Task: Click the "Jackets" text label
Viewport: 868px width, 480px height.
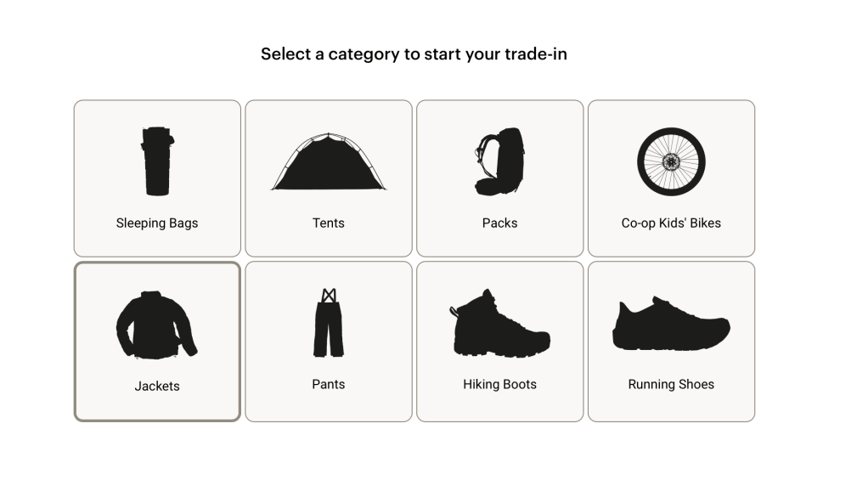Action: pyautogui.click(x=157, y=386)
